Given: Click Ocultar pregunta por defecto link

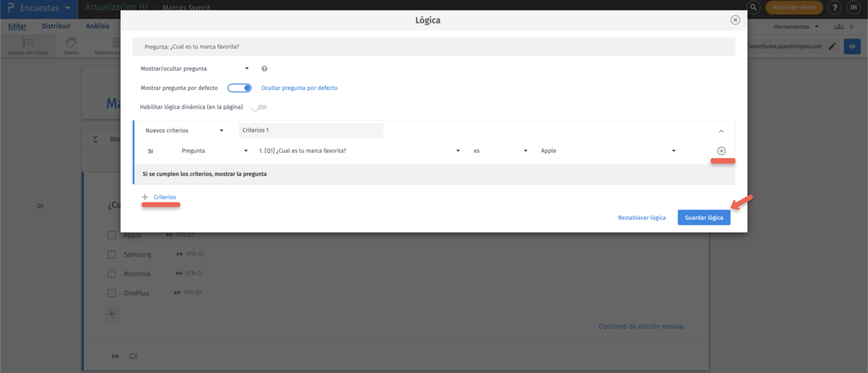Looking at the screenshot, I should [299, 88].
